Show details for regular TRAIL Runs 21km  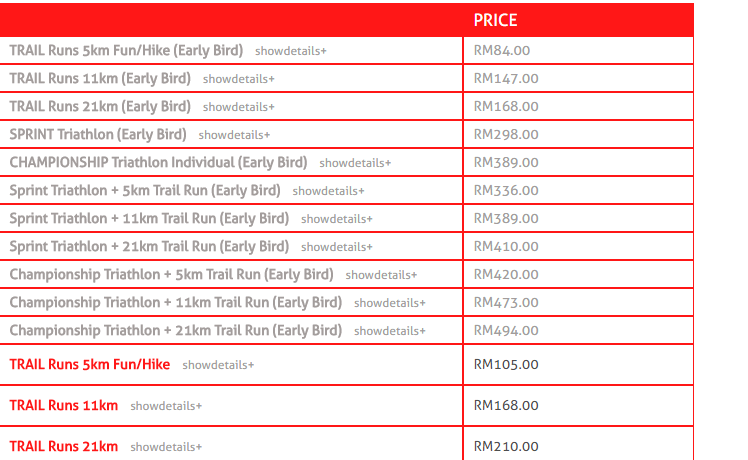(x=166, y=447)
